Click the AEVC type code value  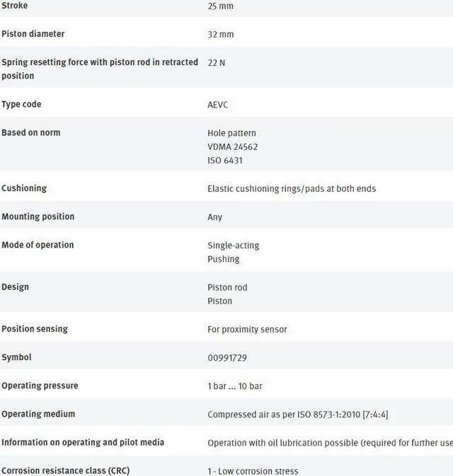[217, 105]
